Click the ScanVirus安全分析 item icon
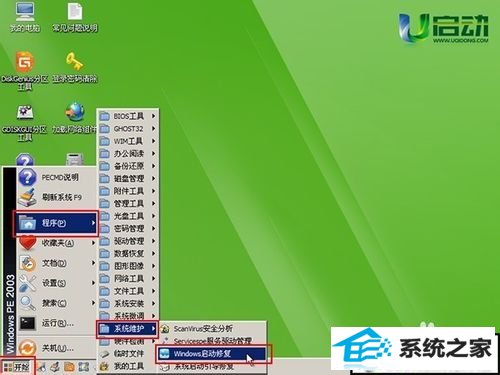The height and width of the screenshot is (375, 500). pyautogui.click(x=165, y=329)
